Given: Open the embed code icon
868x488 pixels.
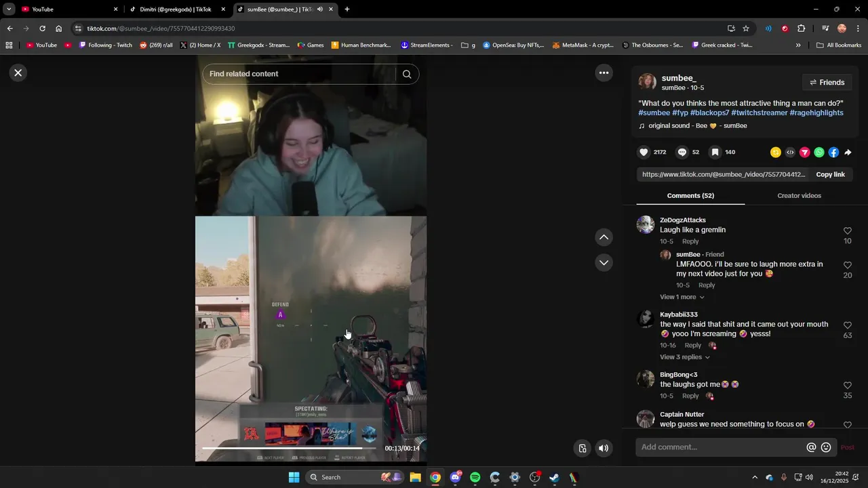Looking at the screenshot, I should [790, 152].
